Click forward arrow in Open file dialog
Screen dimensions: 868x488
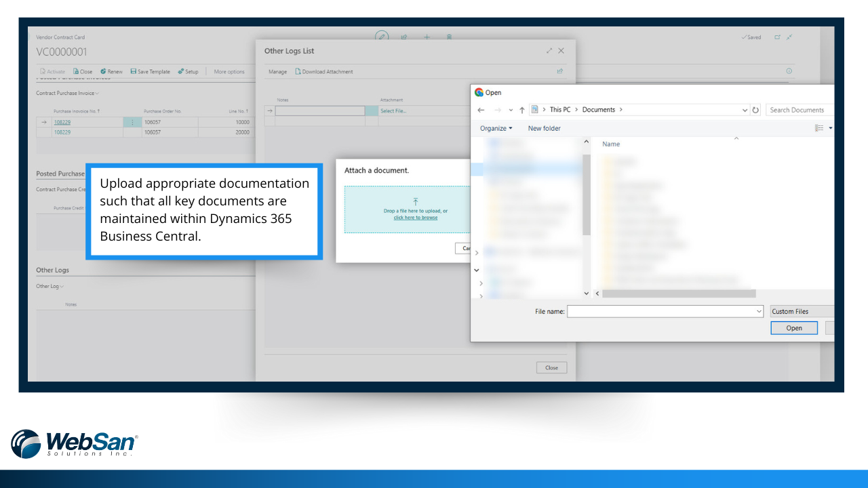point(498,110)
